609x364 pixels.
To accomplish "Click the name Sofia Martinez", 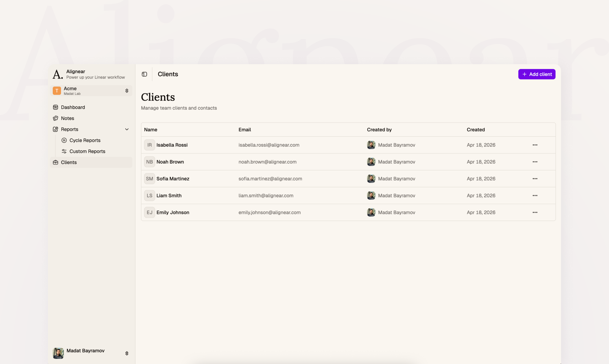I will 173,179.
